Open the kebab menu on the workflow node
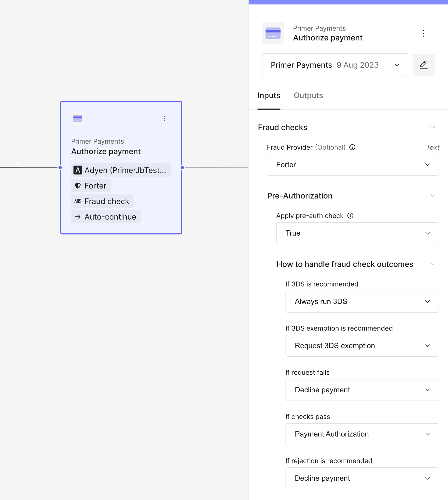 pos(164,118)
